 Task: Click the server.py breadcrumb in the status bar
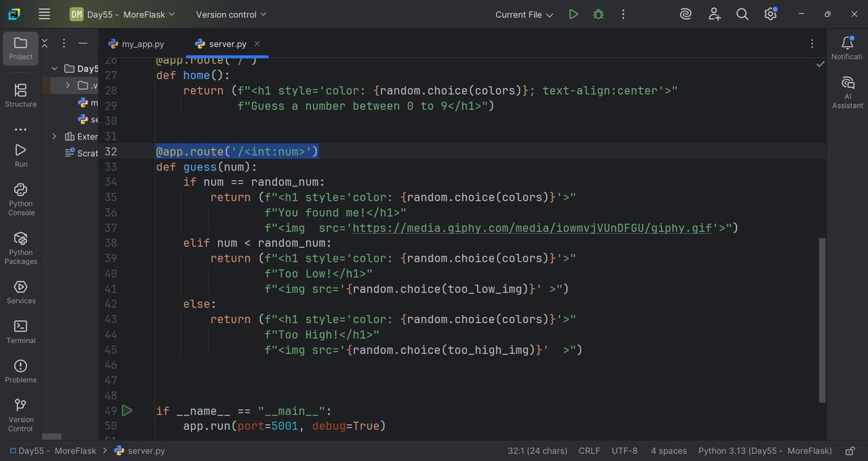click(140, 451)
